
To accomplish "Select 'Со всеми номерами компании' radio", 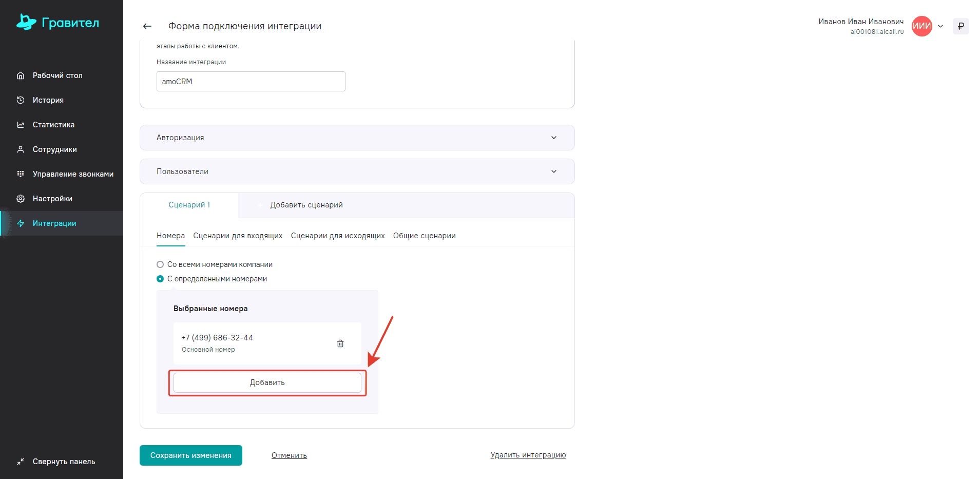I will pos(160,264).
